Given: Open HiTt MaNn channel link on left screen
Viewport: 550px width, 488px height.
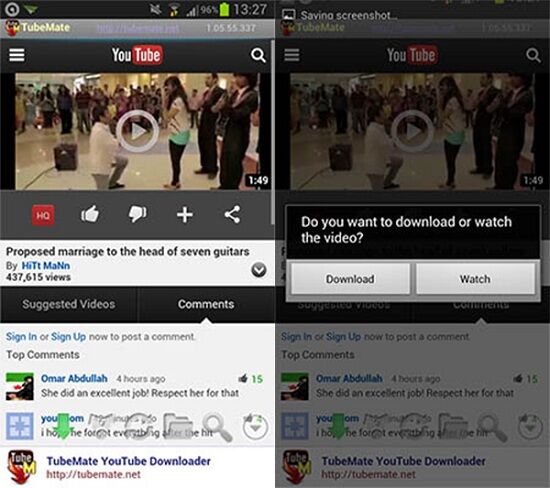Looking at the screenshot, I should tap(46, 266).
